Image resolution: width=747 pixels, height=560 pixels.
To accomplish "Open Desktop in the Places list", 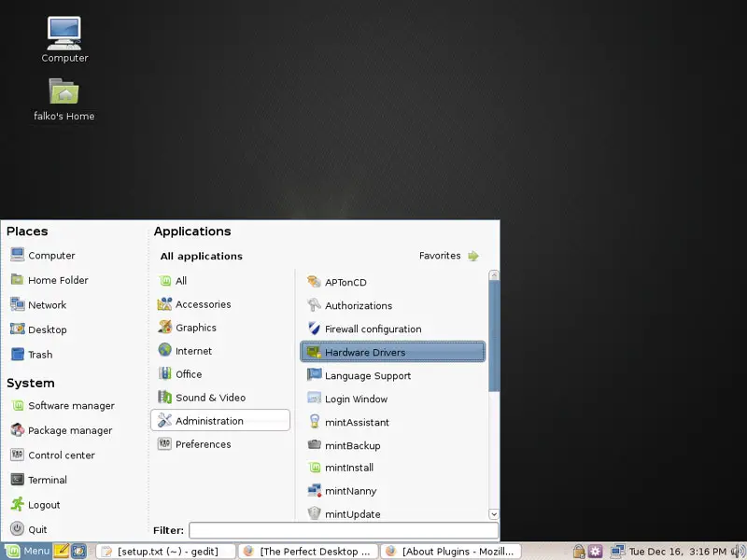I will [x=38, y=329].
